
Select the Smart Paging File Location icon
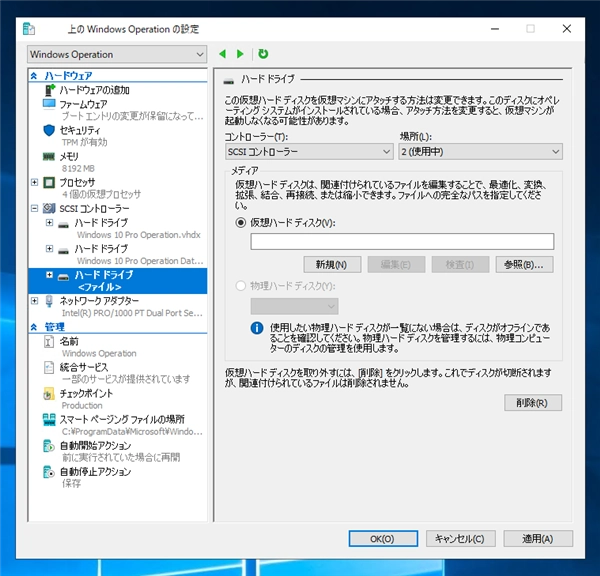[49, 420]
